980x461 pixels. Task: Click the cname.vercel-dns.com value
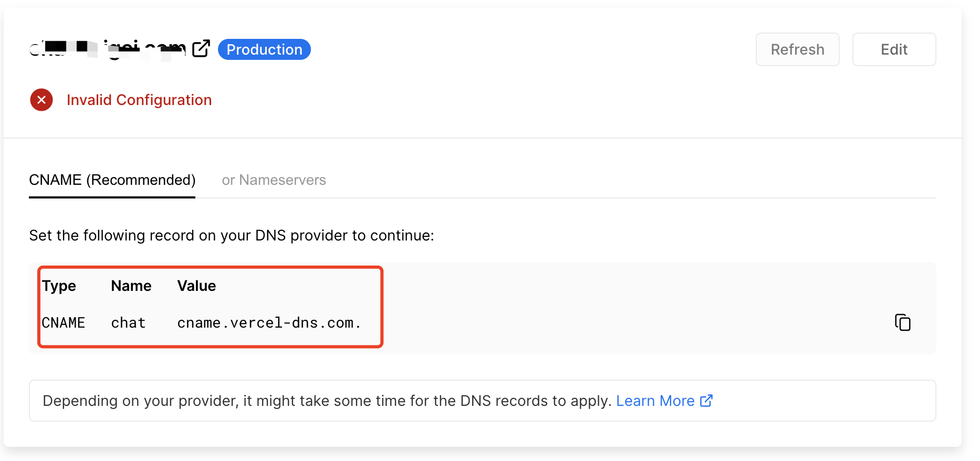click(x=269, y=322)
